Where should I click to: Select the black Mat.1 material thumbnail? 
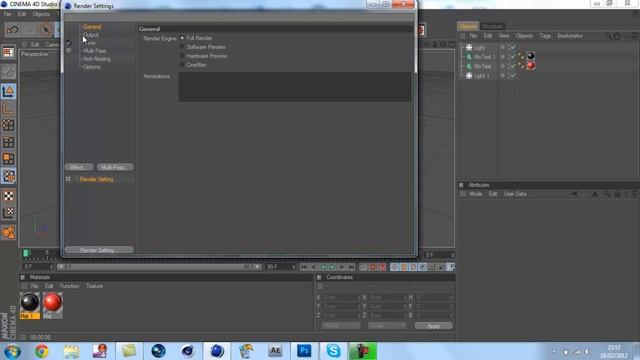click(x=30, y=302)
